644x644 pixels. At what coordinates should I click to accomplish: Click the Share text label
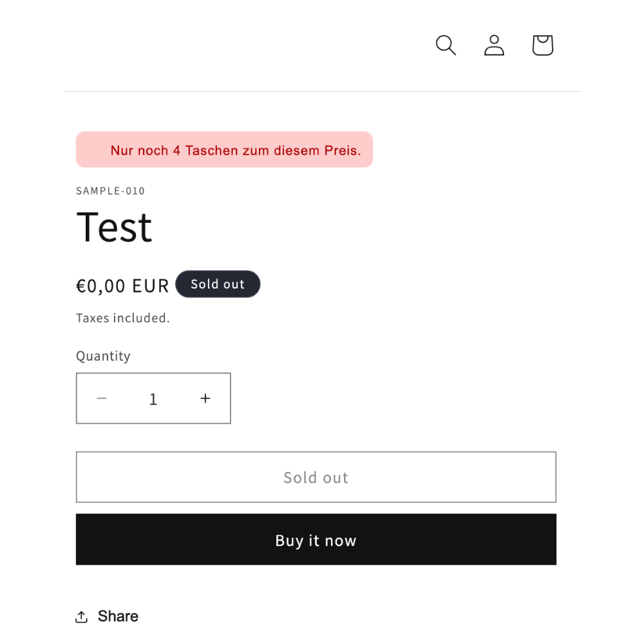[x=118, y=616]
